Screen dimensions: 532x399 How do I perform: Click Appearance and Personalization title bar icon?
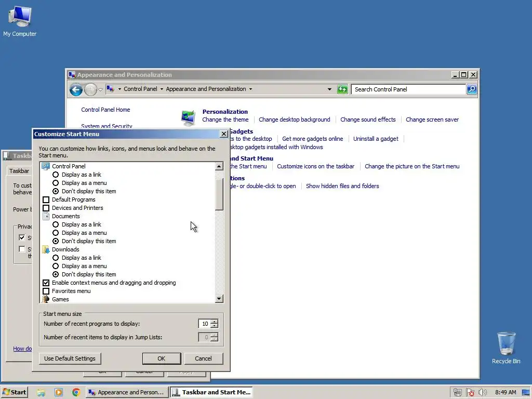coord(72,75)
